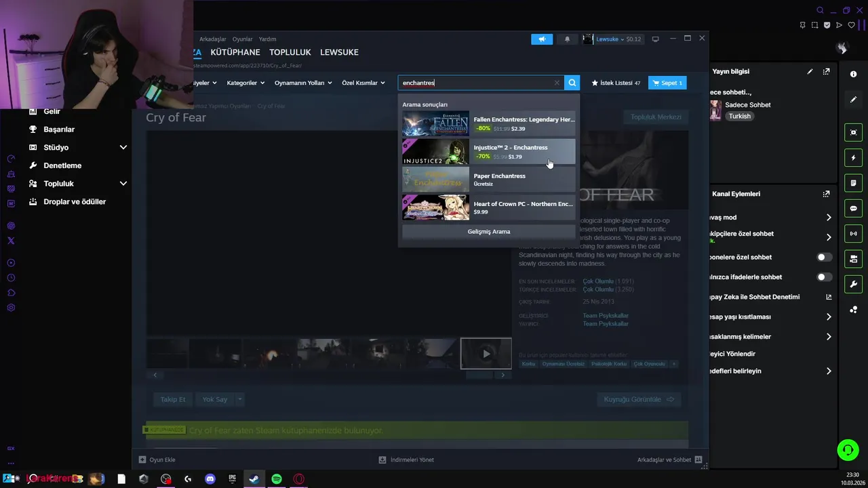Expand takipçilere özel sohbet row arrow
Viewport: 868px width, 488px height.
[829, 237]
